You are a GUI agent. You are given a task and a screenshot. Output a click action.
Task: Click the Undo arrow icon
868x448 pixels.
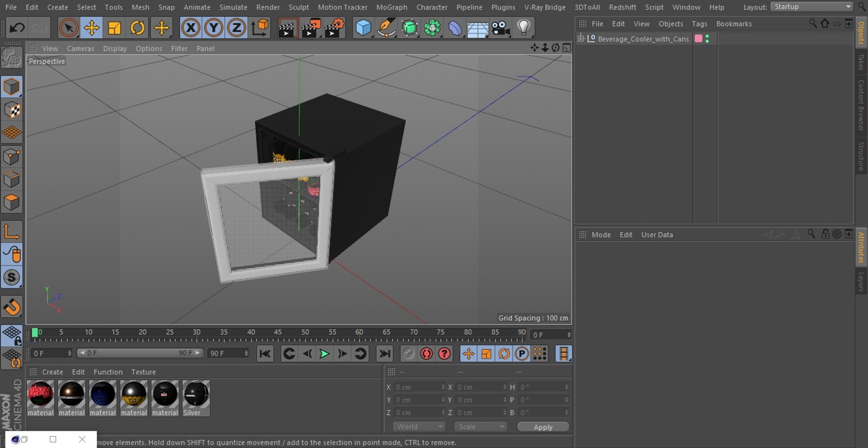click(x=17, y=28)
